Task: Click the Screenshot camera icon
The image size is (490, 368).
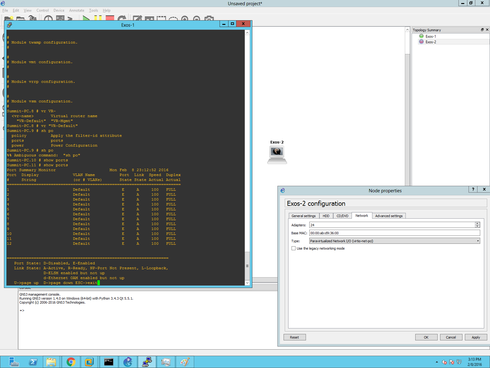Action: point(209,19)
